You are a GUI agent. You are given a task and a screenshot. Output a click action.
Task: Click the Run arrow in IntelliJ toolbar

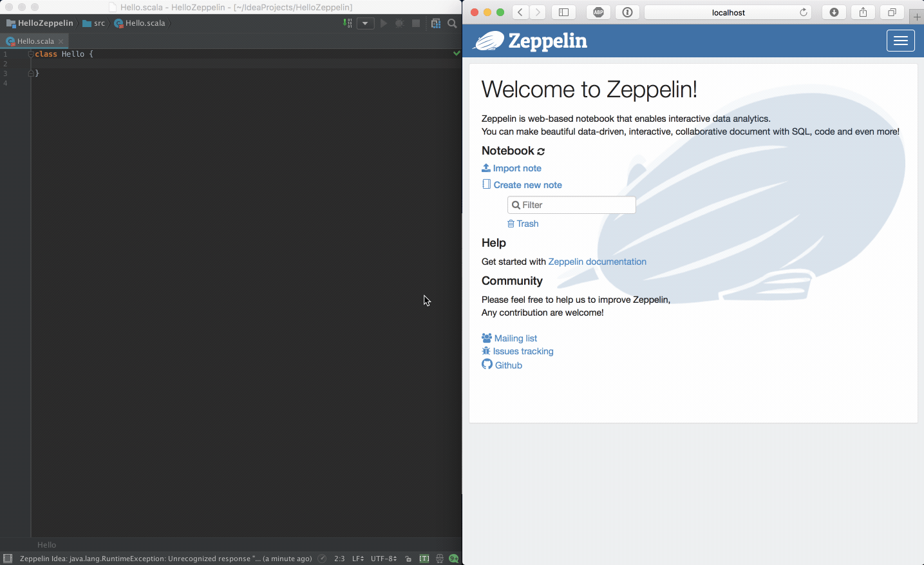384,23
